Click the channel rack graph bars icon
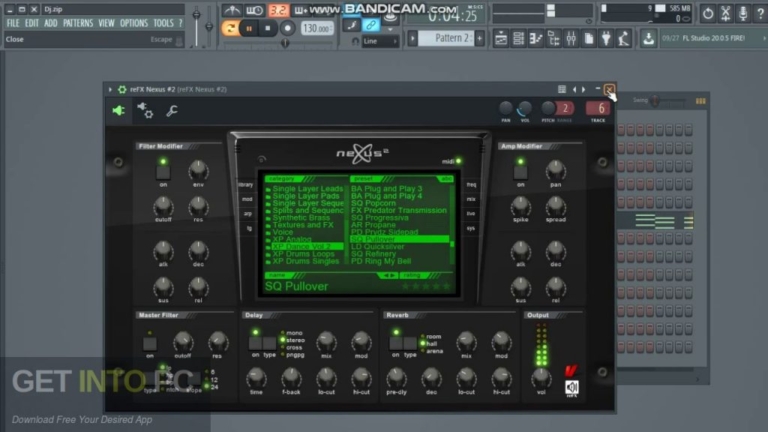Image resolution: width=768 pixels, height=432 pixels. click(x=700, y=101)
